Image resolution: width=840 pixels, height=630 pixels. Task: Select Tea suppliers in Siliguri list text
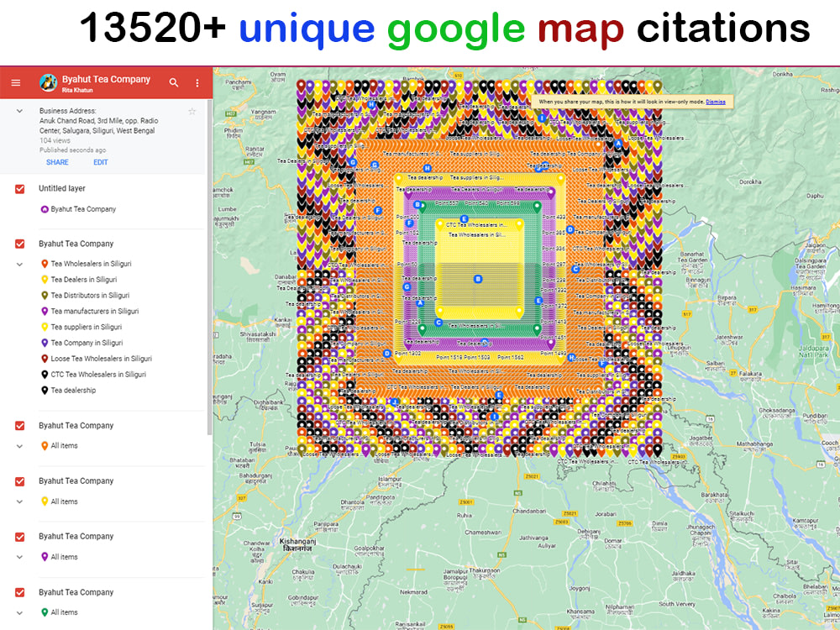tap(87, 327)
